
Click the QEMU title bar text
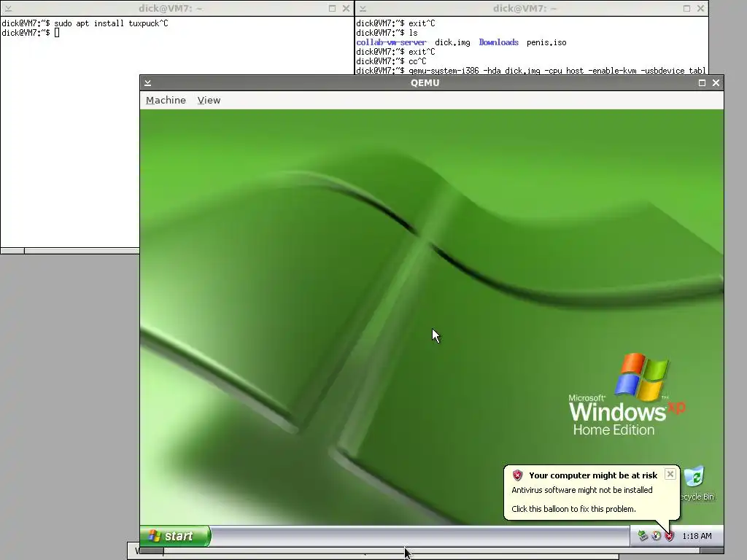[425, 83]
